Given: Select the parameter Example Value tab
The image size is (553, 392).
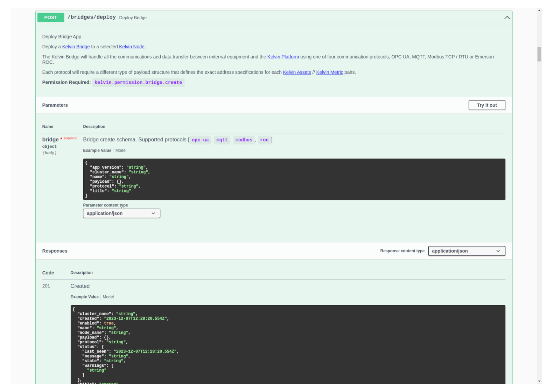Looking at the screenshot, I should click(97, 150).
